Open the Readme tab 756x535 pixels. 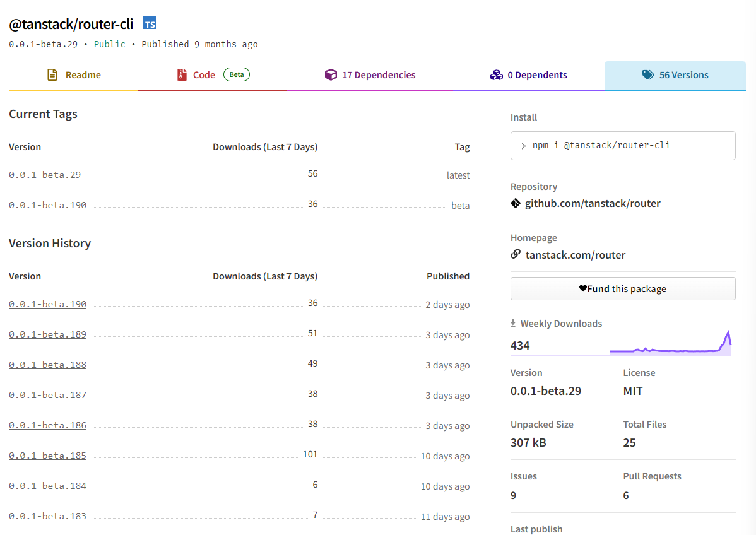(x=83, y=75)
